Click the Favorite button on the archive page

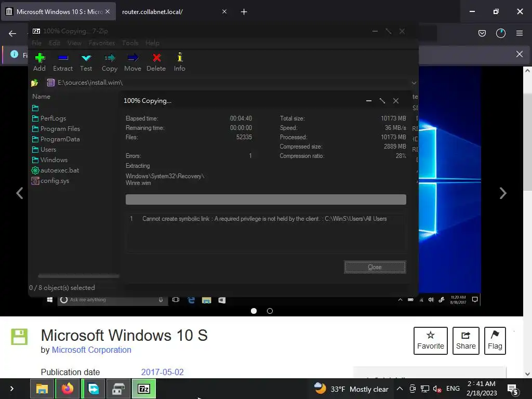click(x=431, y=341)
